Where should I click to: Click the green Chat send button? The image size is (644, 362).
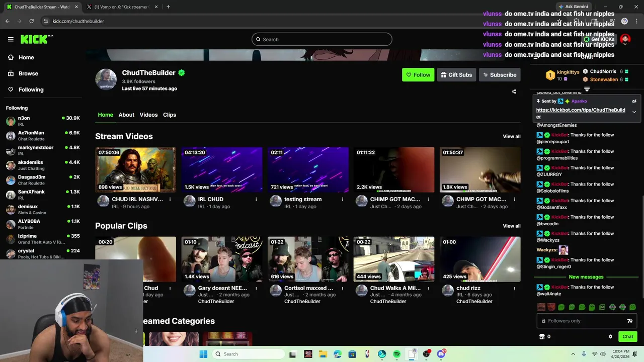coord(628,336)
